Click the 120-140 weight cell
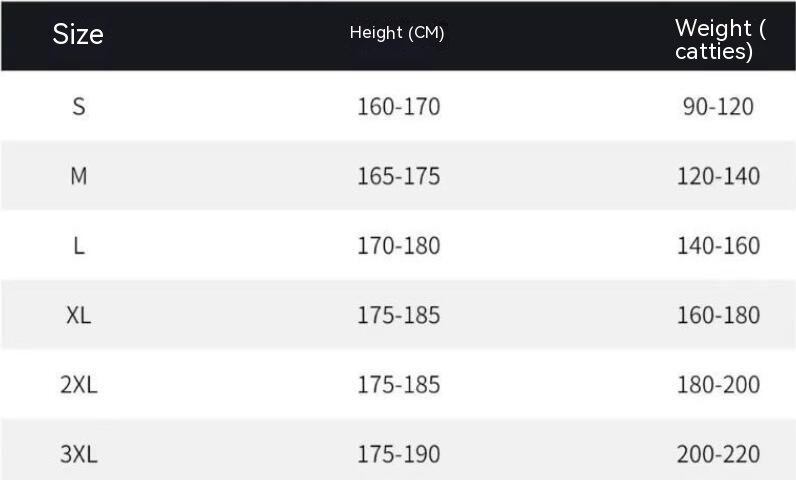Image resolution: width=796 pixels, height=480 pixels. coord(718,176)
